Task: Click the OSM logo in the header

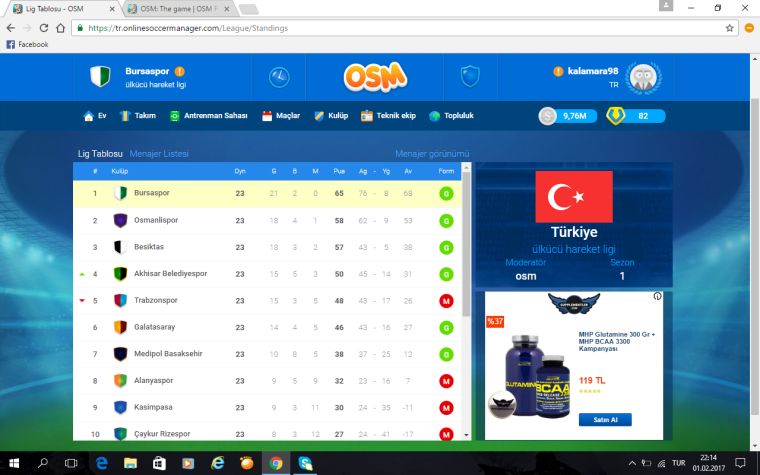Action: 375,77
